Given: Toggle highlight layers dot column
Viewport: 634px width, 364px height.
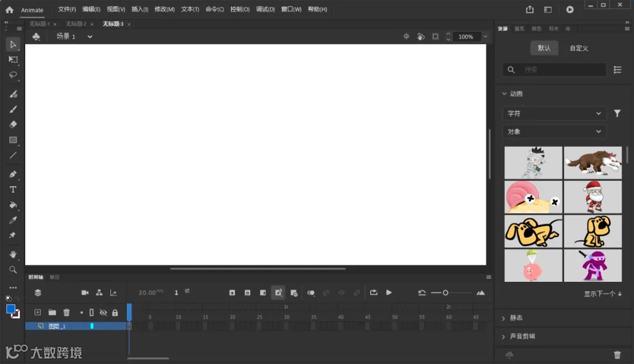Looking at the screenshot, I should pos(81,313).
